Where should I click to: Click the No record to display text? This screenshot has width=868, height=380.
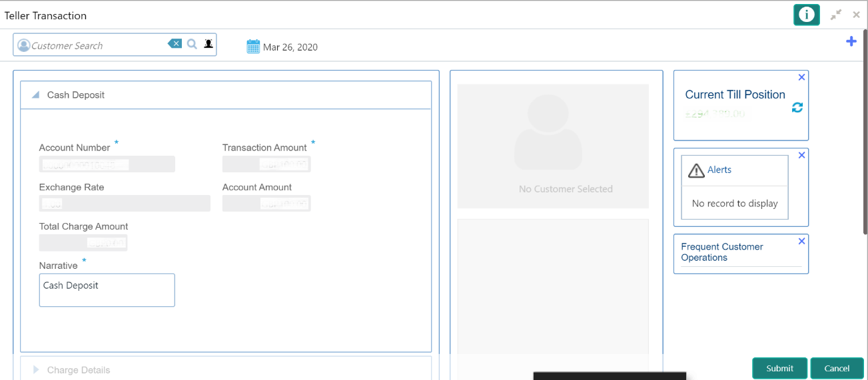click(x=735, y=204)
